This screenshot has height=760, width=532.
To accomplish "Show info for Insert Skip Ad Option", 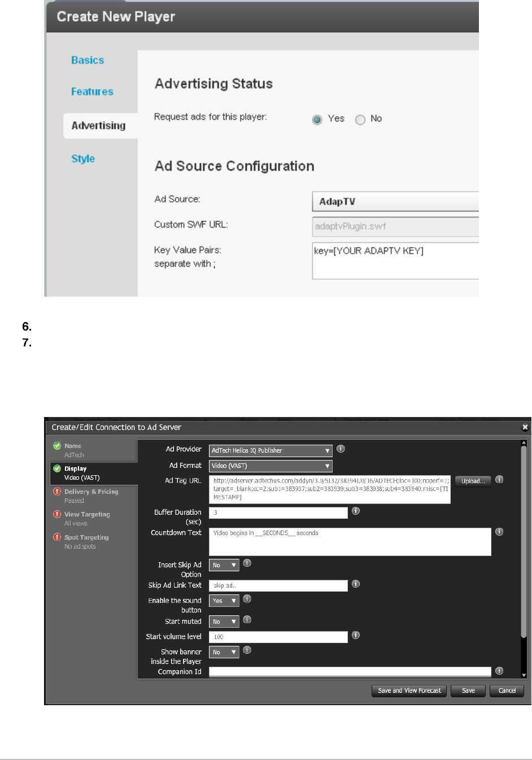I will click(247, 563).
